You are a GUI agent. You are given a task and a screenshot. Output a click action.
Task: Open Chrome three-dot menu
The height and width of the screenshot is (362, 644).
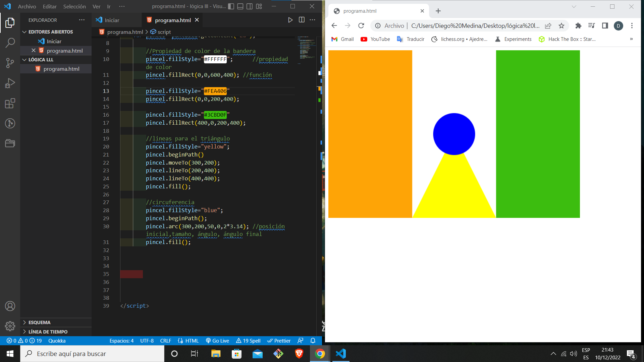(x=632, y=26)
